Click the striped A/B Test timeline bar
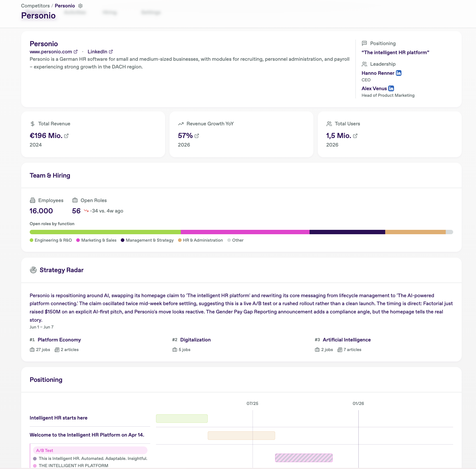476x469 pixels. point(304,458)
